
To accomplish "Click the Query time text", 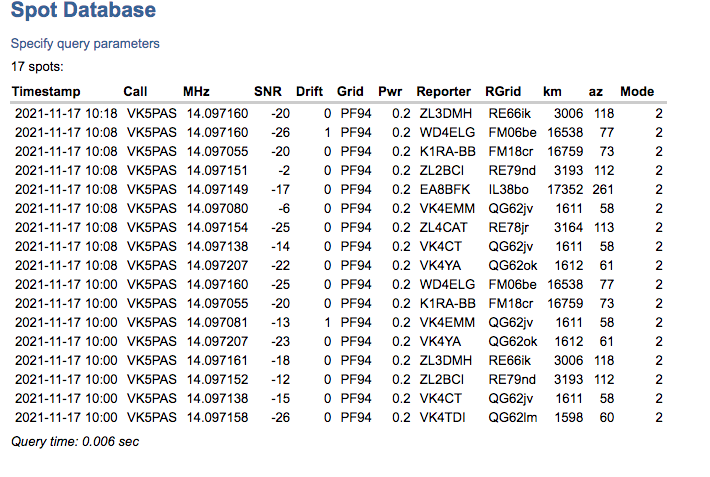I will (74, 441).
